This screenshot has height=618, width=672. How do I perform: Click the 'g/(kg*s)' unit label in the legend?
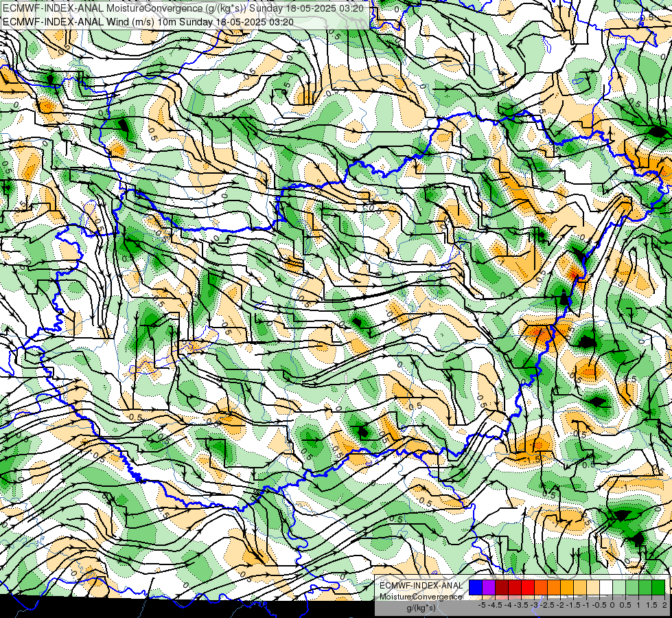(x=421, y=608)
